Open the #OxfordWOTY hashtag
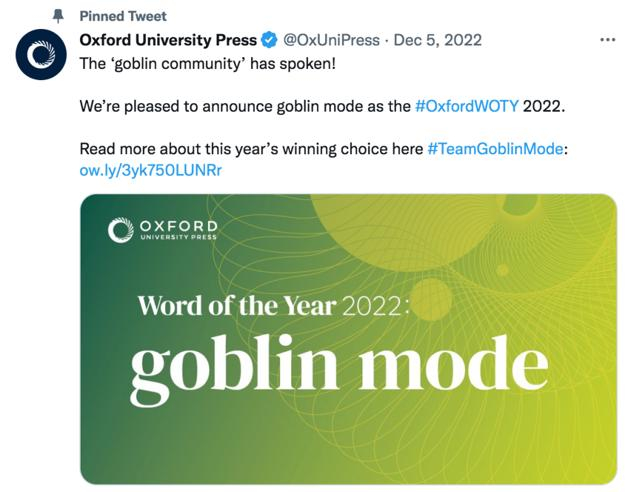628x492 pixels. coord(466,105)
